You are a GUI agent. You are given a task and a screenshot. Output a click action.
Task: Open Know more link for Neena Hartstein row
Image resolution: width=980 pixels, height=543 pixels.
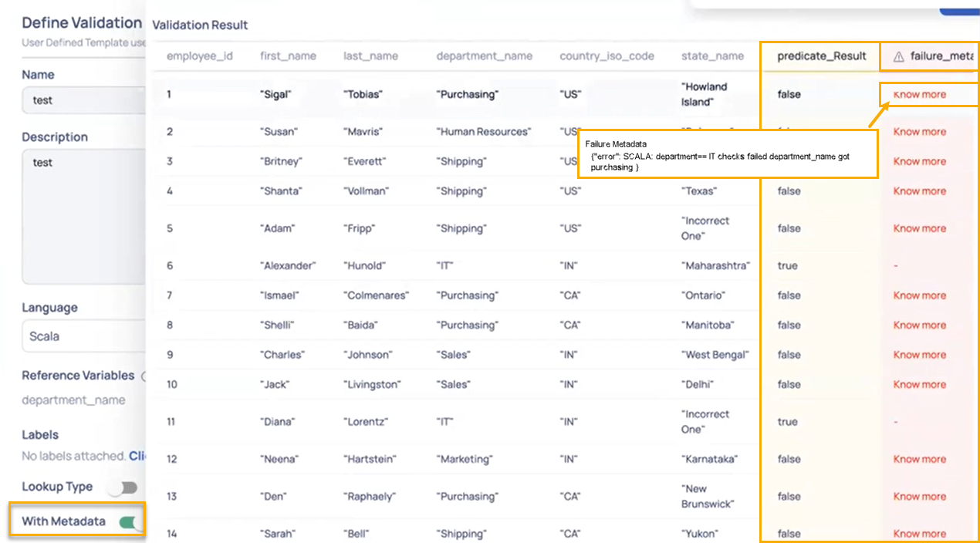919,459
